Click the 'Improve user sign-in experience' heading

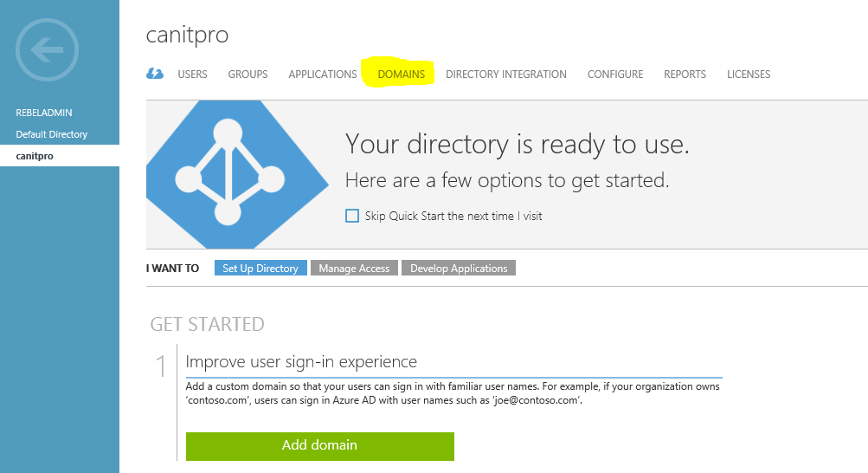pos(301,361)
